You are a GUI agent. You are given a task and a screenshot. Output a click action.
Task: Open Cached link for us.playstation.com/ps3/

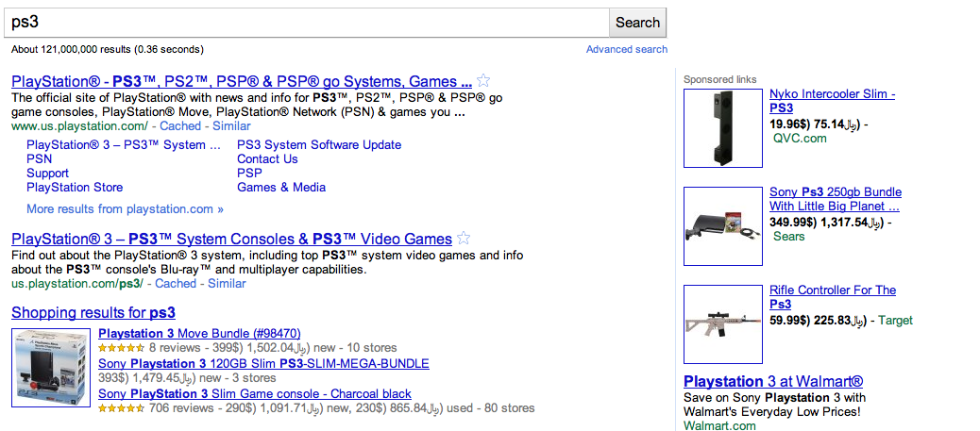coord(176,284)
